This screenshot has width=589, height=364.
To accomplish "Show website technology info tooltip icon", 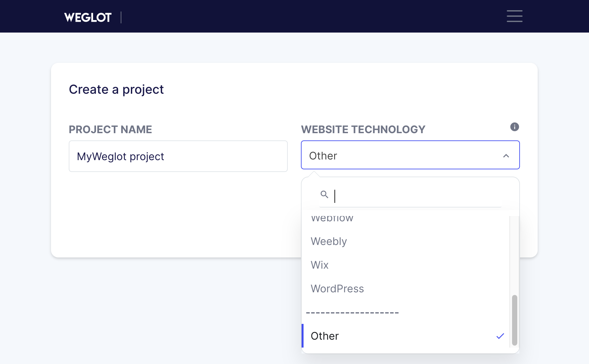I will (x=514, y=127).
